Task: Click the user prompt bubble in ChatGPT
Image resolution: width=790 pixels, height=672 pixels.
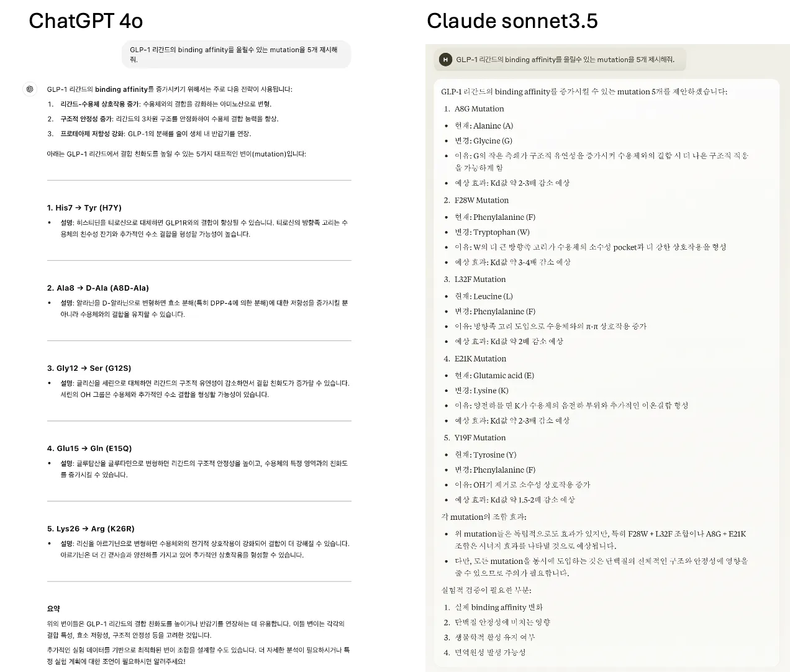Action: 237,55
